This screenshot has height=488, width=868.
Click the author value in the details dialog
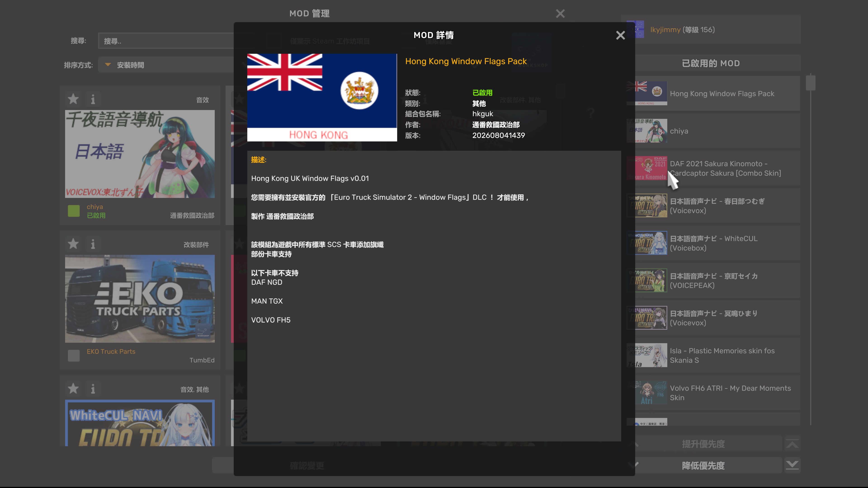coord(496,125)
